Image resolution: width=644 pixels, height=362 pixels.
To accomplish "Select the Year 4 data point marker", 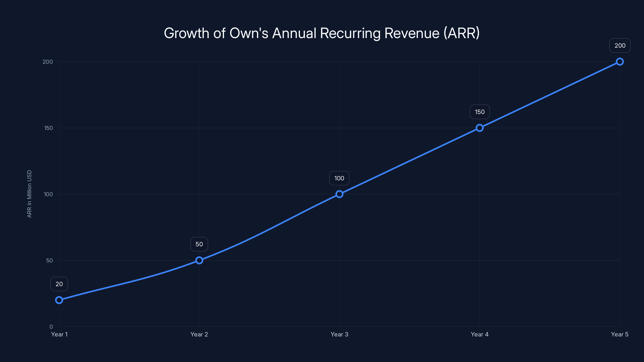I will point(480,128).
